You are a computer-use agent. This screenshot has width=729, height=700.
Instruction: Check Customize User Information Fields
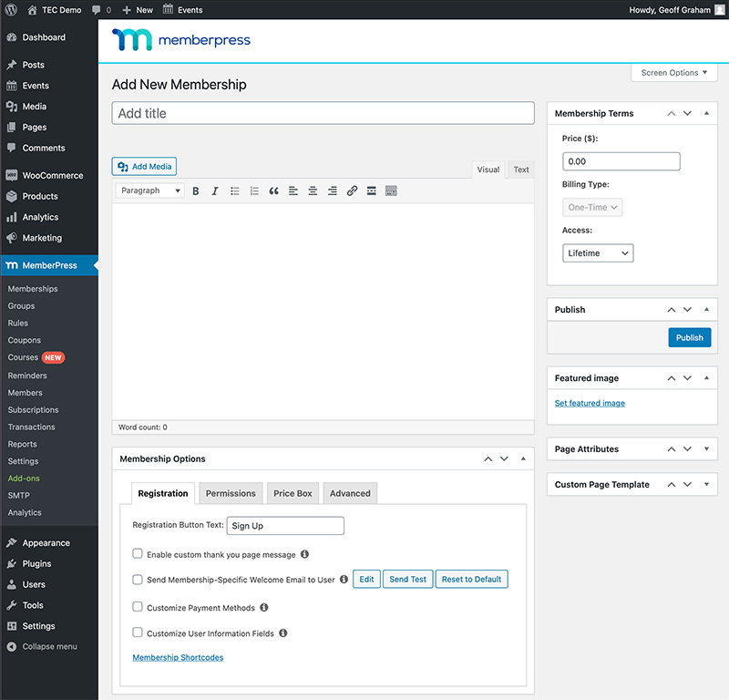[138, 632]
